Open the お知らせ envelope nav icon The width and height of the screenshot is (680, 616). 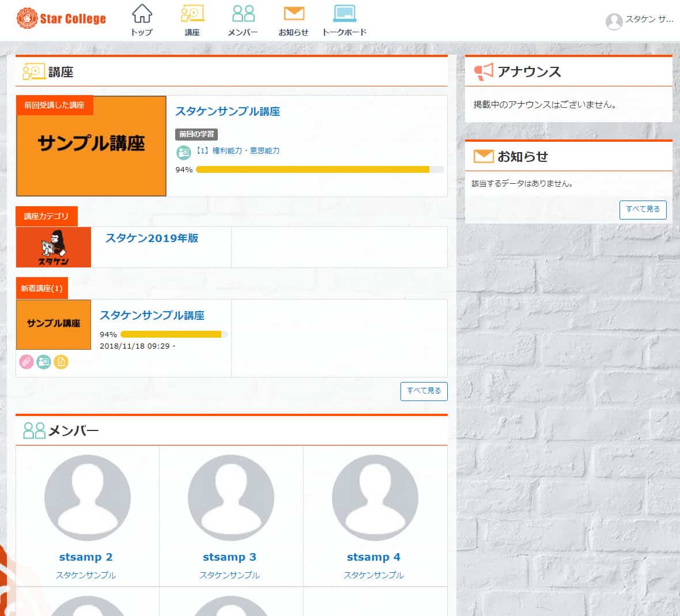(x=293, y=13)
